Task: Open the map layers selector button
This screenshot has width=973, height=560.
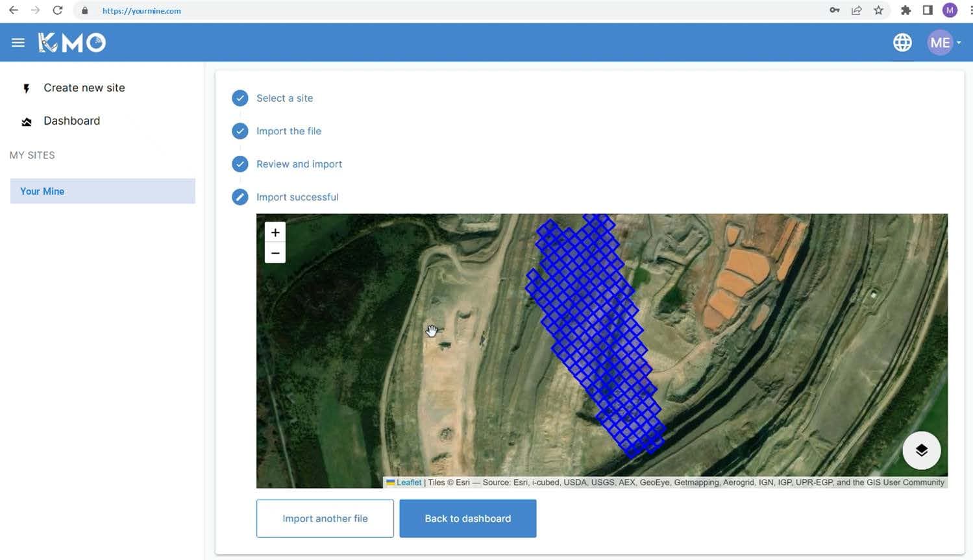Action: click(x=921, y=450)
